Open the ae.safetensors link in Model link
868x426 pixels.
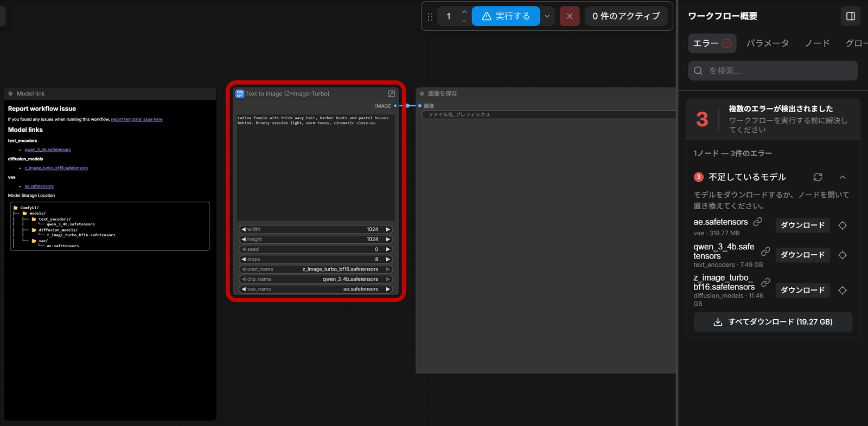pos(39,186)
